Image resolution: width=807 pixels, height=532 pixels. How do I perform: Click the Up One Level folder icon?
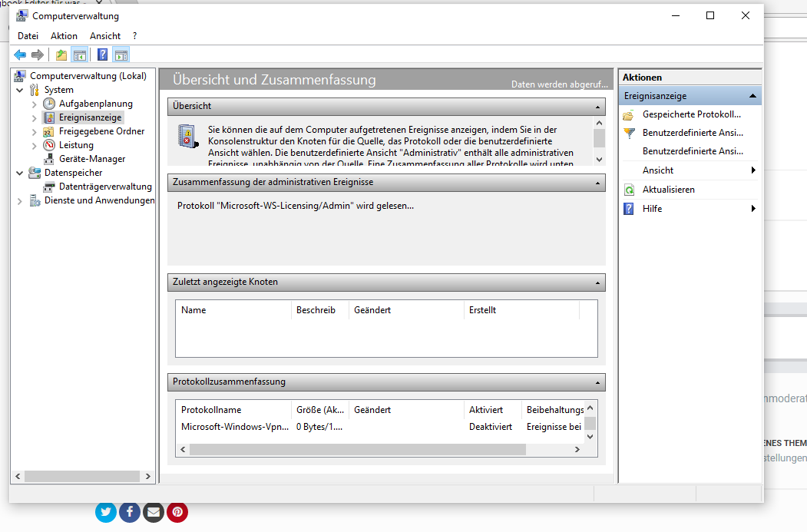coord(61,55)
